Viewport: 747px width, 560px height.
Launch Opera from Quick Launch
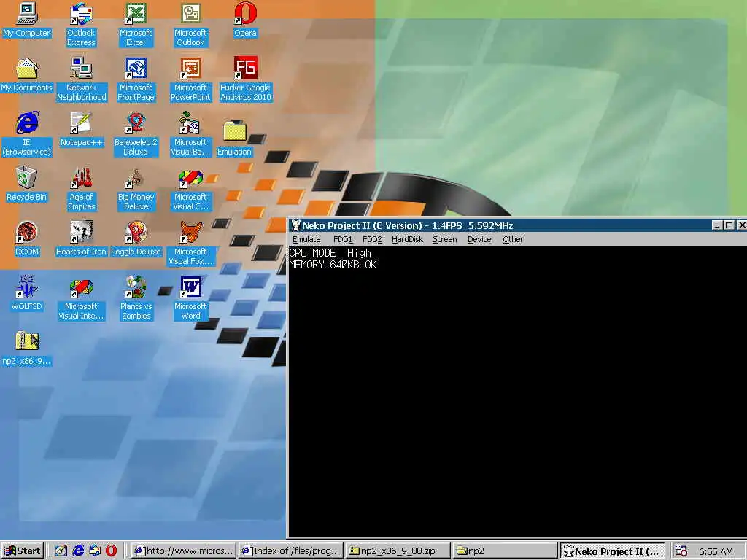pyautogui.click(x=111, y=551)
